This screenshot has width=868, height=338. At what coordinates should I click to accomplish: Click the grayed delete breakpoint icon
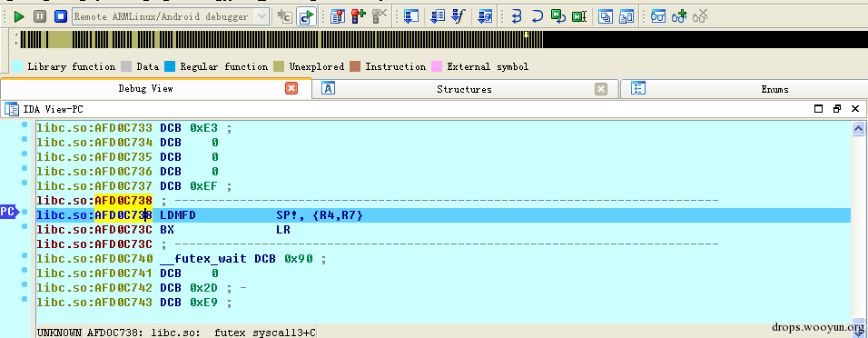tap(380, 16)
